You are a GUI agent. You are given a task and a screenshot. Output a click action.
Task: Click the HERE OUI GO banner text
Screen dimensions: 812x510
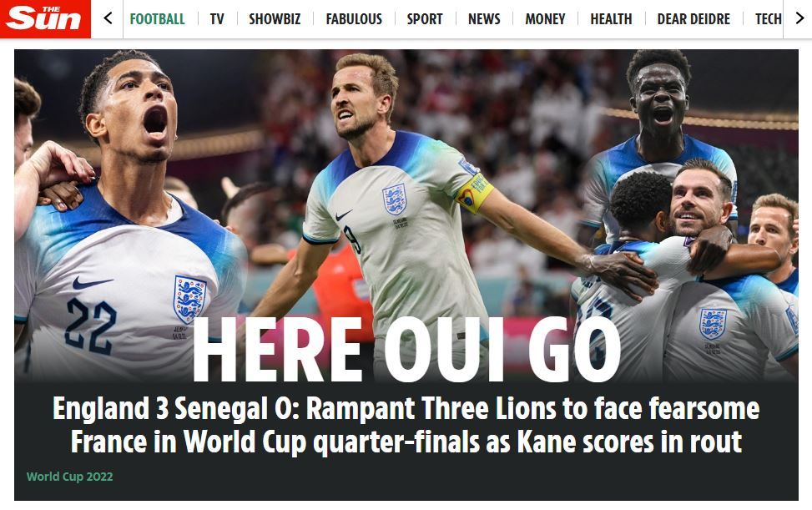(406, 349)
